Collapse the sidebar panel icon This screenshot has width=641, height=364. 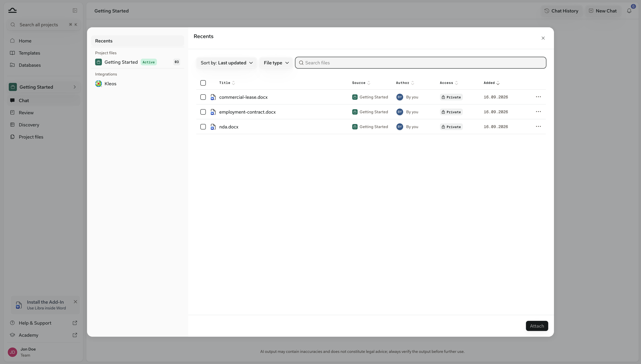(75, 10)
